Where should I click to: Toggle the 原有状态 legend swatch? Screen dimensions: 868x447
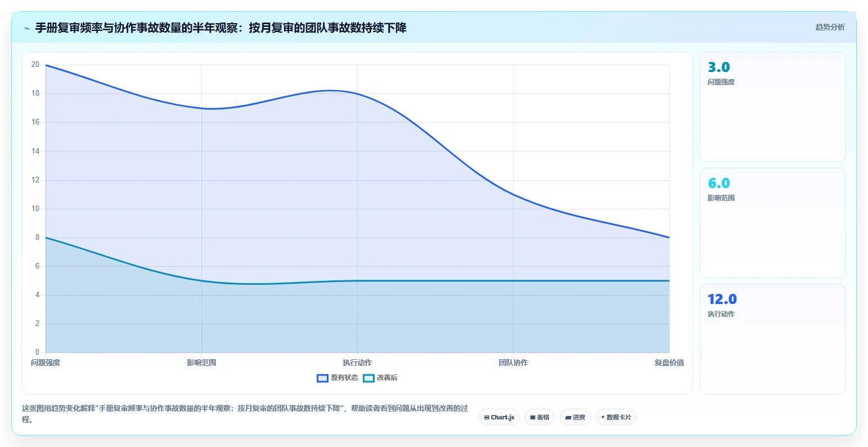(x=322, y=378)
